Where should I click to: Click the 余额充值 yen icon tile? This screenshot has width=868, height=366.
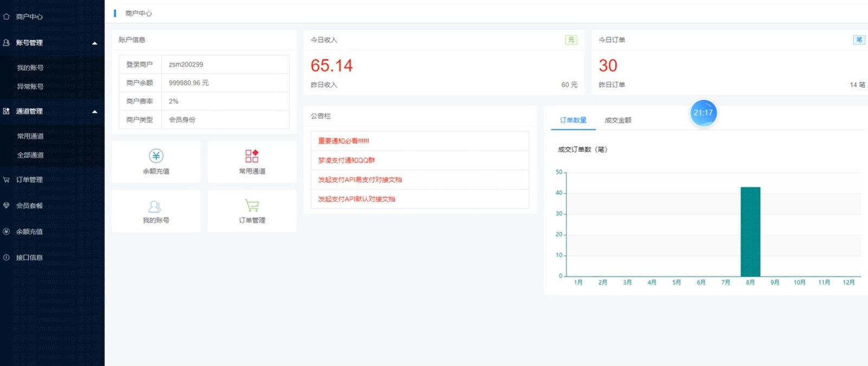click(156, 156)
